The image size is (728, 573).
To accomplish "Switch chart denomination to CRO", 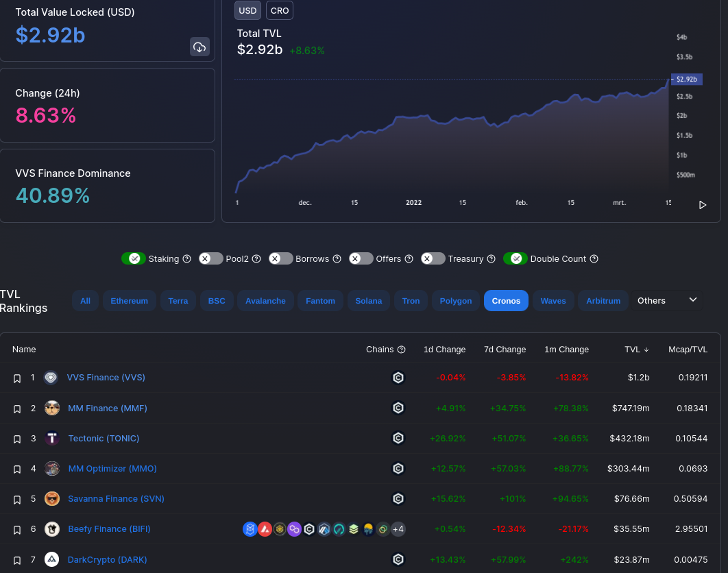I will coord(280,11).
